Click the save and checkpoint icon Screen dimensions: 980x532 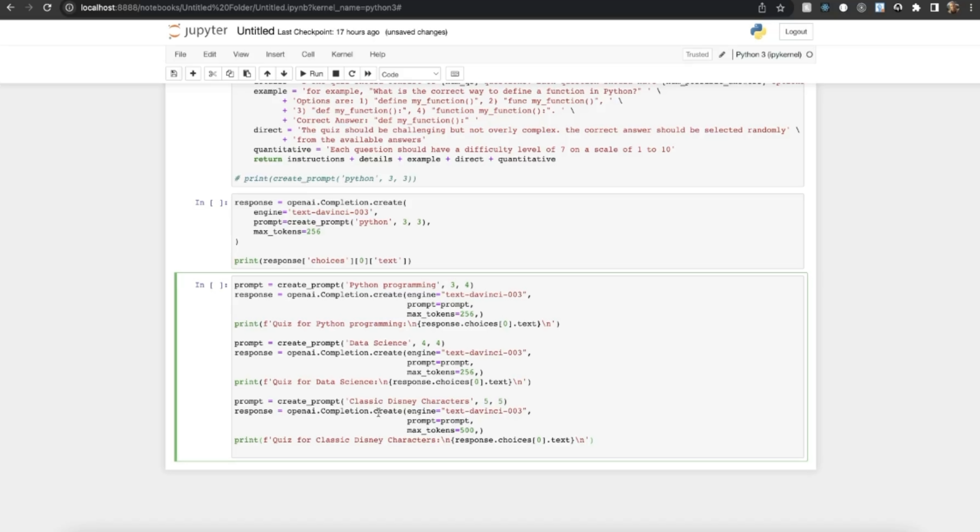click(x=174, y=74)
